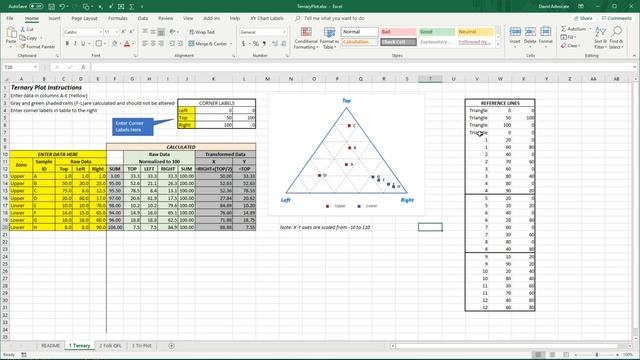Cut the selected cells

pos(27,29)
